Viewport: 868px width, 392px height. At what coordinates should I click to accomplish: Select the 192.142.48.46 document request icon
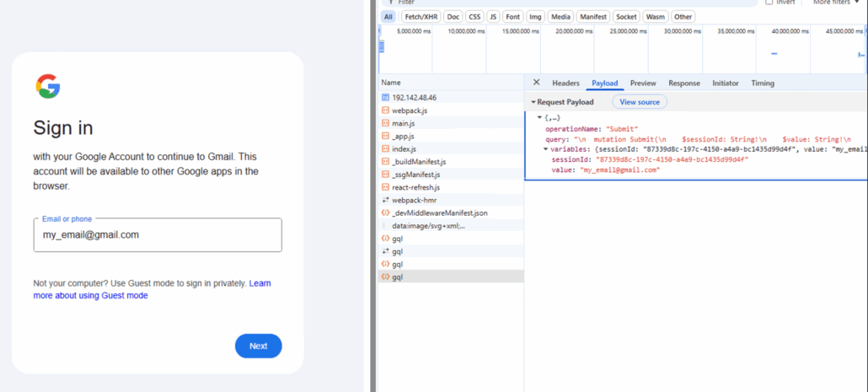[385, 98]
